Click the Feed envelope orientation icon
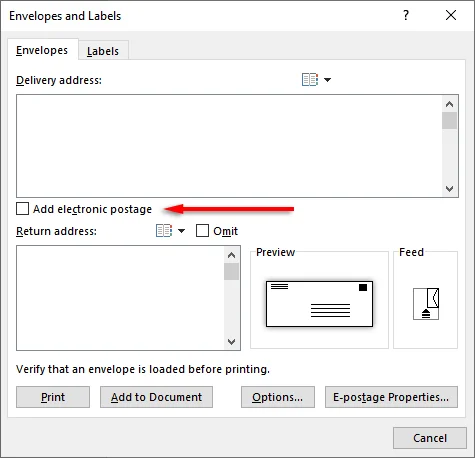475x458 pixels. [426, 304]
